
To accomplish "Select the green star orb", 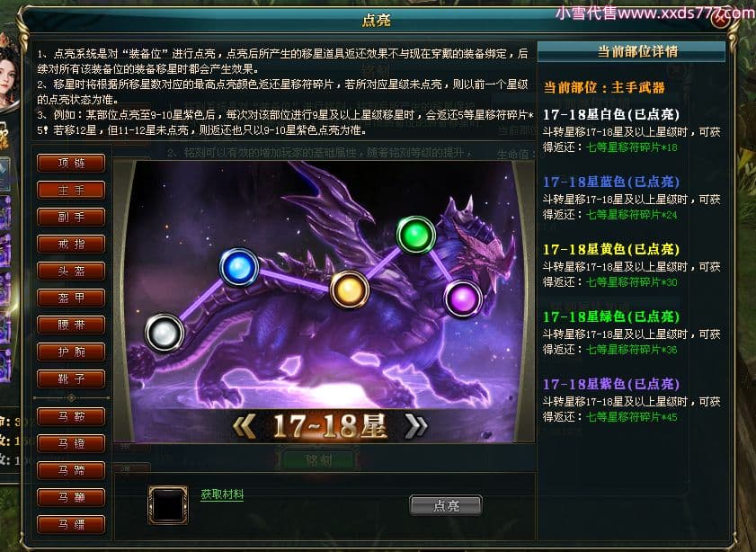I will pyautogui.click(x=416, y=235).
